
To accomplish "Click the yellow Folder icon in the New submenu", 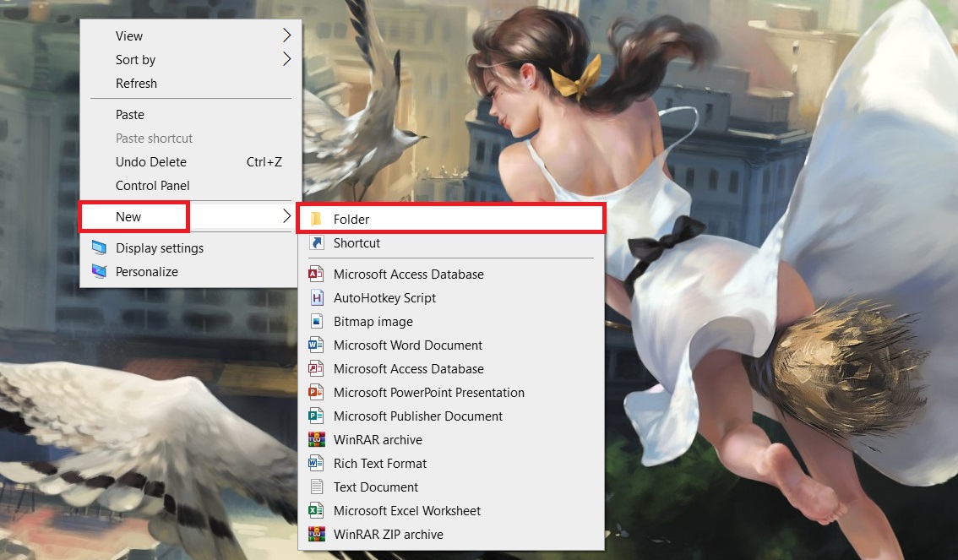I will click(x=316, y=219).
